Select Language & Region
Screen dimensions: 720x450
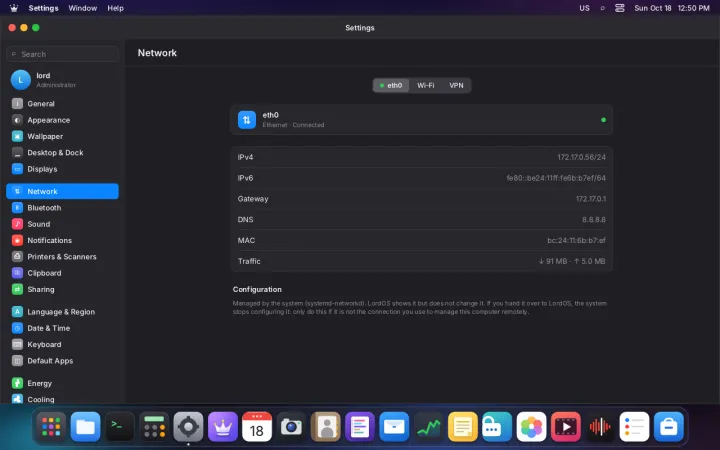coord(62,312)
